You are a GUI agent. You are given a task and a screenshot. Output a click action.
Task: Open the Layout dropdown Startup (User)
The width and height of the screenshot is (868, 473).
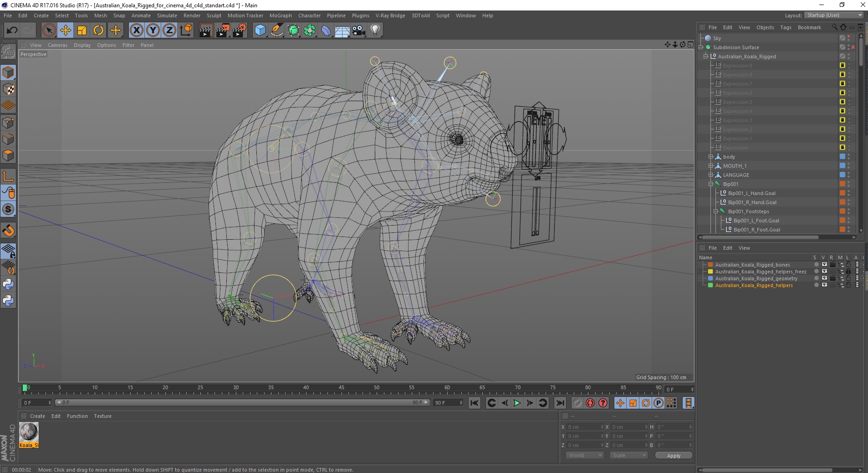pos(834,15)
